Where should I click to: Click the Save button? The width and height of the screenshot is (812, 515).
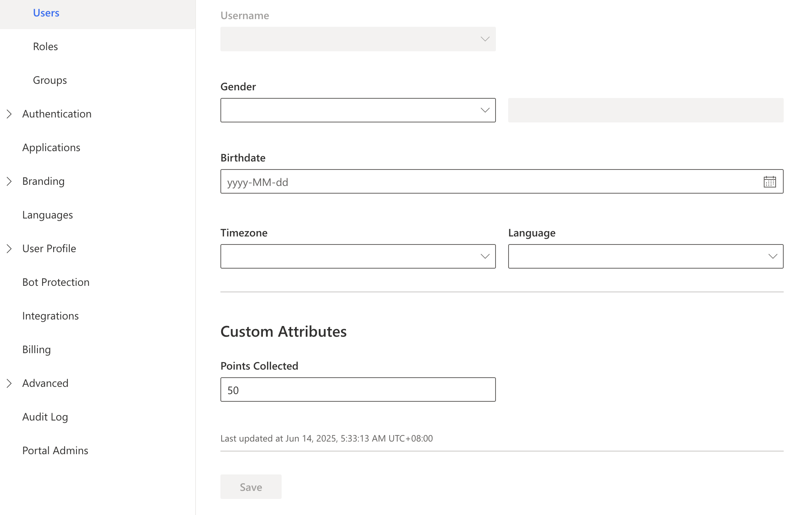pos(251,487)
